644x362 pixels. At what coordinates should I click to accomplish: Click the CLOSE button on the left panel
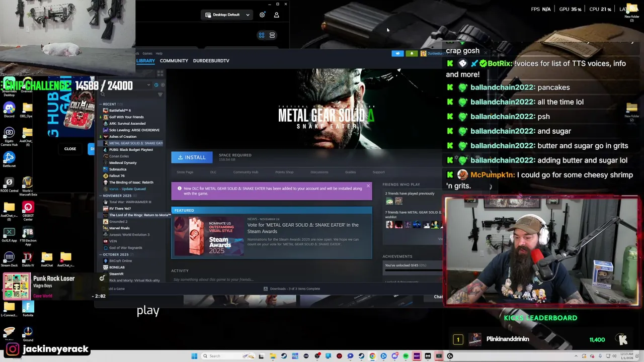point(70,149)
